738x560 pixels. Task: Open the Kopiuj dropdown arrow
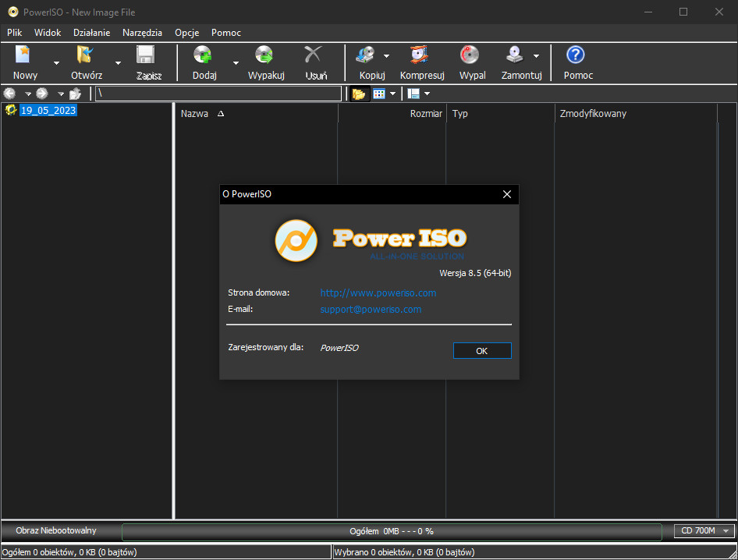386,56
